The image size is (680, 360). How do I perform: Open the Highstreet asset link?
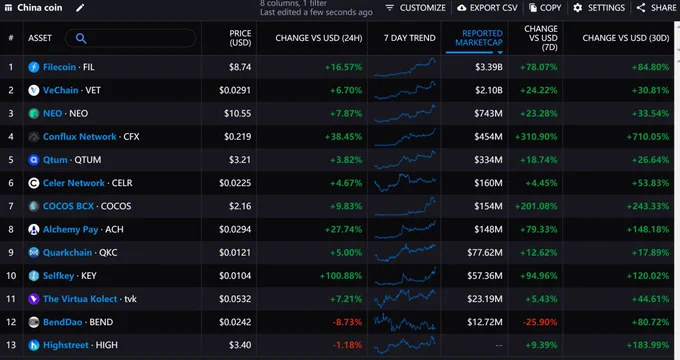tap(65, 345)
